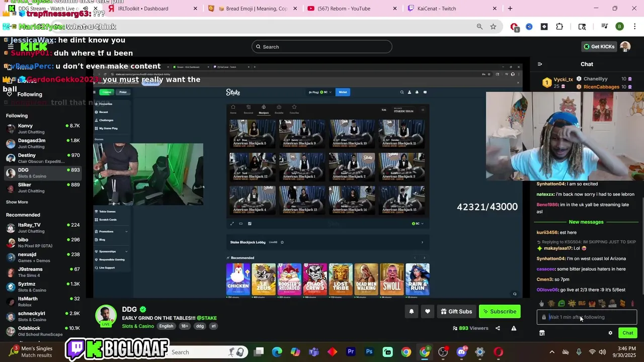Switch to IRLToolkit Dashboard tab
Screen dimensions: 644x362
click(x=153, y=9)
